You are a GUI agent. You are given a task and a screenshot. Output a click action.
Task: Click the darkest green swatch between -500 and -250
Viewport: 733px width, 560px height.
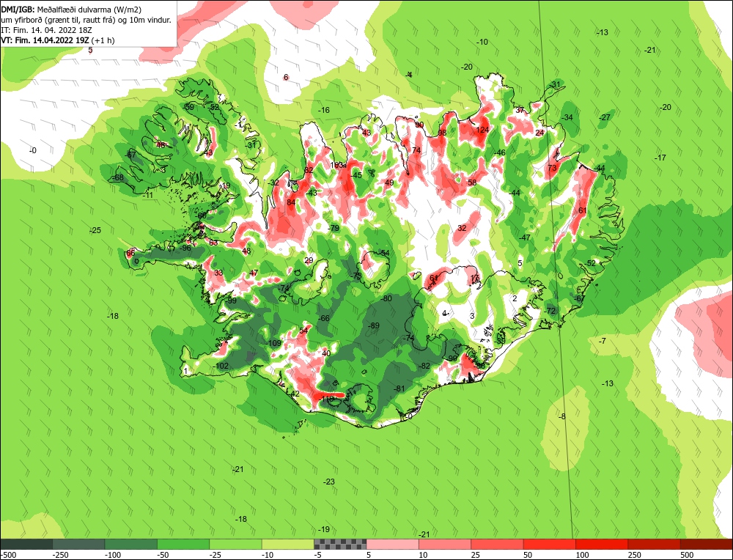(x=26, y=544)
